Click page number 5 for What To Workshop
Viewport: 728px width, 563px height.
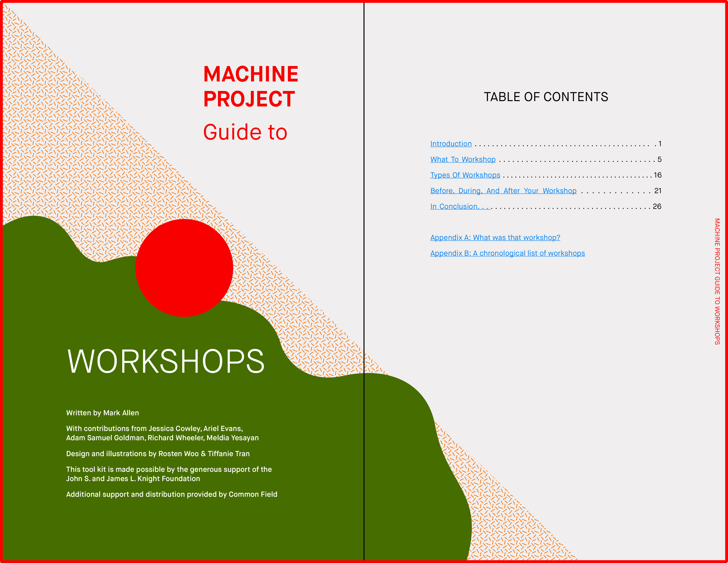(x=659, y=159)
